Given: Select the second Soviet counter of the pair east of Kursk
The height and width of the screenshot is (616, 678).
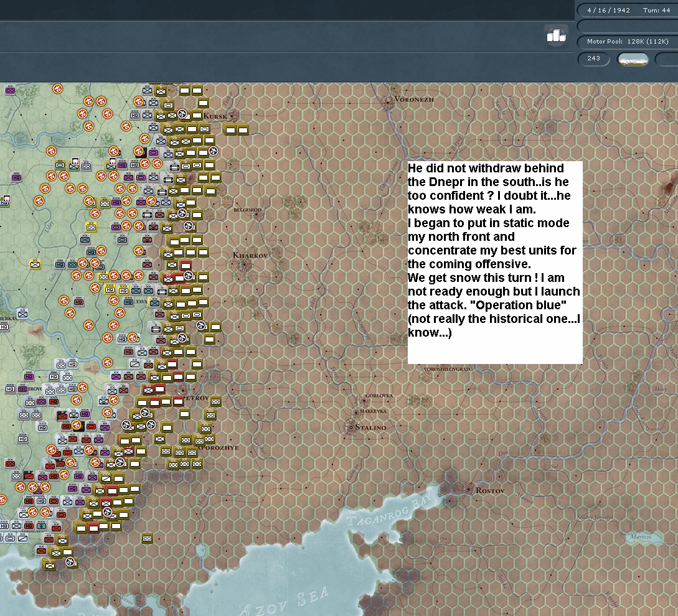Looking at the screenshot, I should pyautogui.click(x=243, y=129).
